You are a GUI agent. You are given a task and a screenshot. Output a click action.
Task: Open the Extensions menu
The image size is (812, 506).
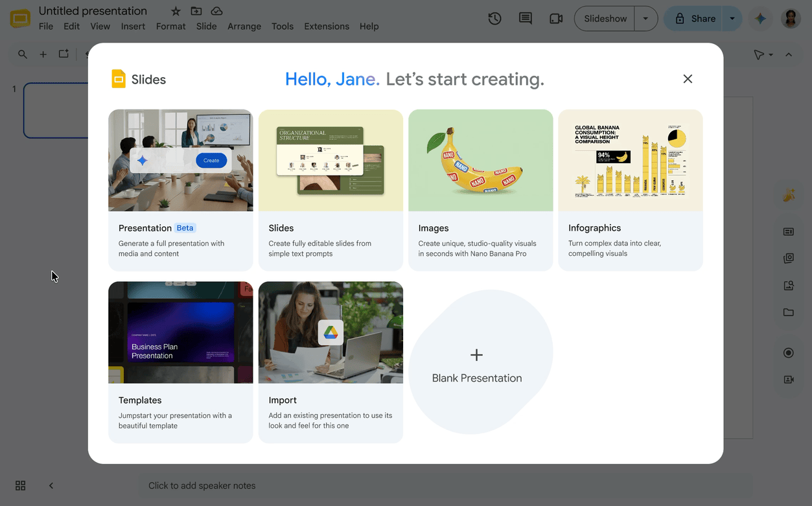click(x=327, y=27)
